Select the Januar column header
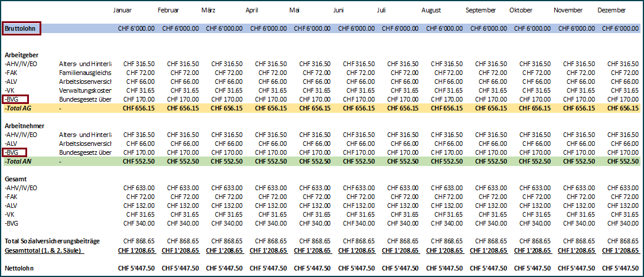The image size is (644, 277). tap(122, 10)
